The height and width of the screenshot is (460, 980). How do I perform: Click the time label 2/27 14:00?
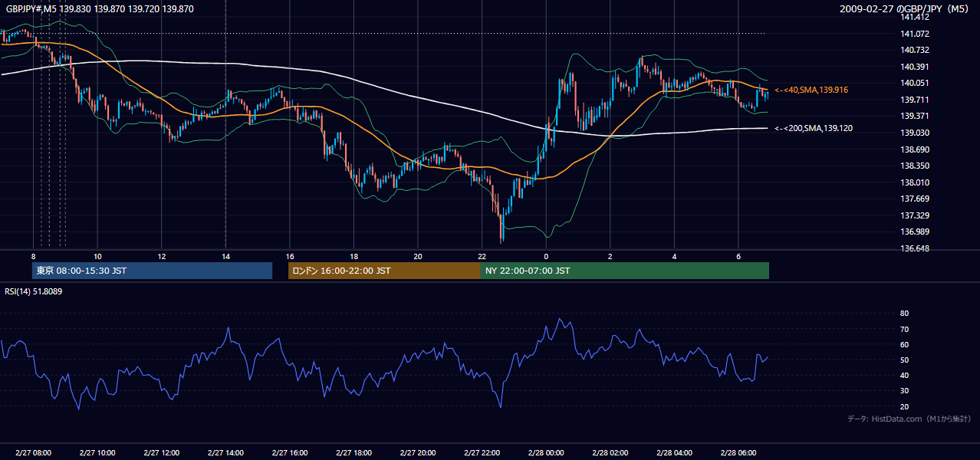click(x=225, y=453)
